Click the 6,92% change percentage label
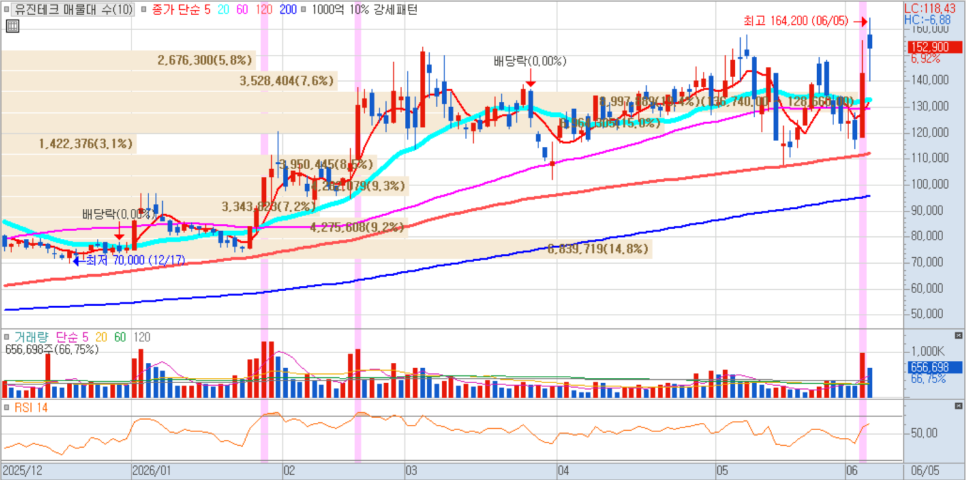Screen dimensions: 966x480 (925, 59)
